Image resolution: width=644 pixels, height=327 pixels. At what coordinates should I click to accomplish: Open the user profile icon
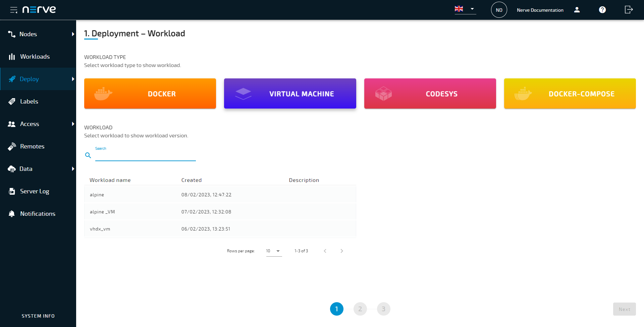pos(577,10)
